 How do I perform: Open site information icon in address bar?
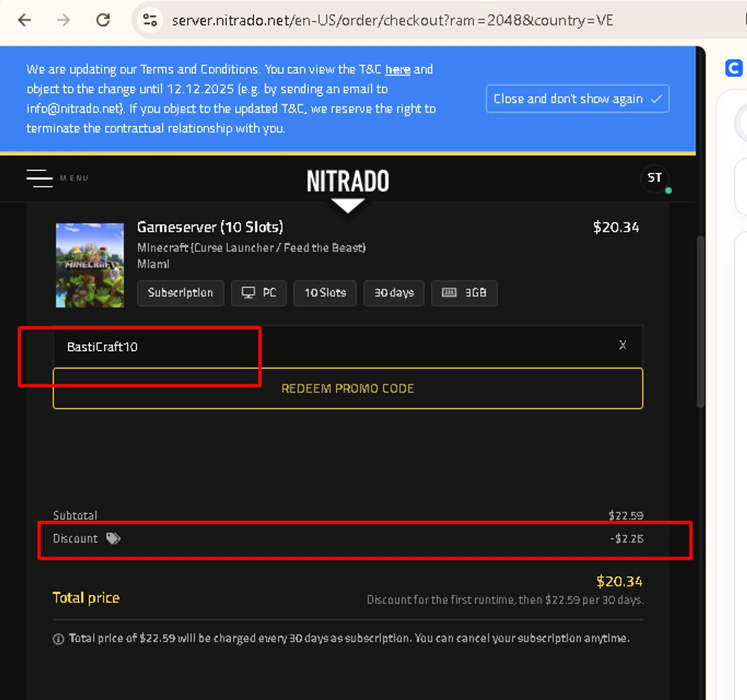click(150, 20)
